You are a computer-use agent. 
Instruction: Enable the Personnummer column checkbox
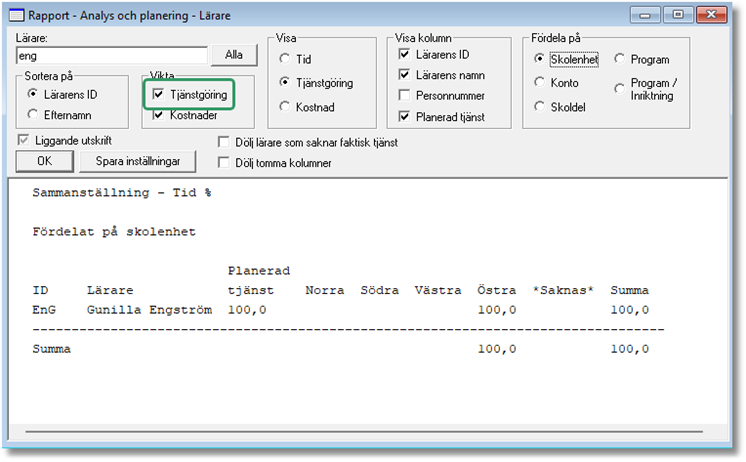[x=404, y=96]
